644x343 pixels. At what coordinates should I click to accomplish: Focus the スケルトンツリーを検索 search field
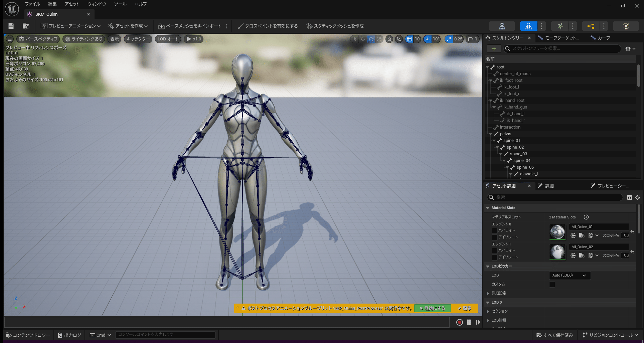tap(562, 49)
